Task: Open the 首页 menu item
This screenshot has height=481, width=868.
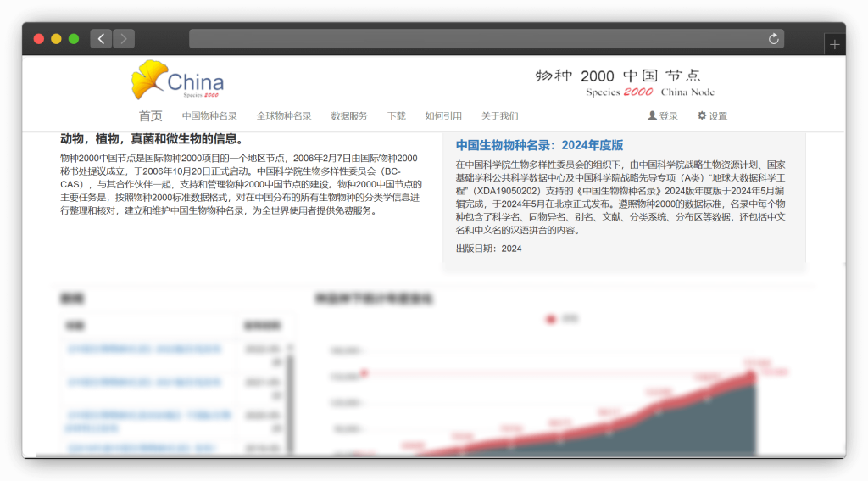Action: 151,116
